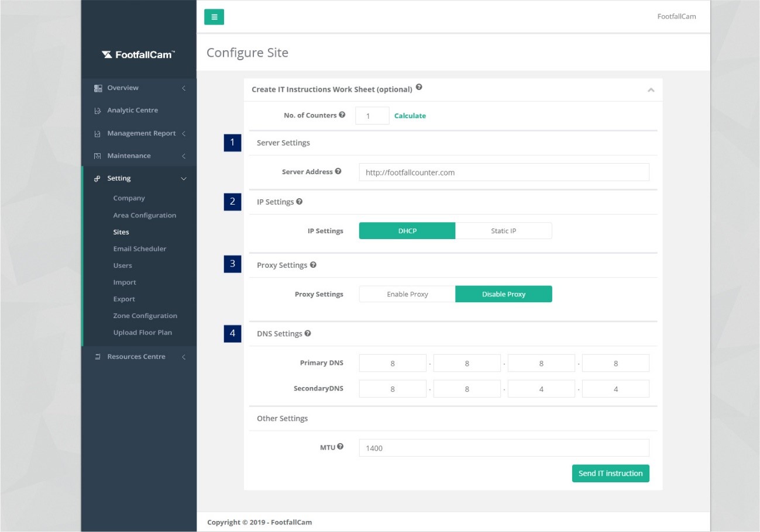Click help icon next to IP Settings heading
Viewport: 760px width, 532px height.
point(300,202)
